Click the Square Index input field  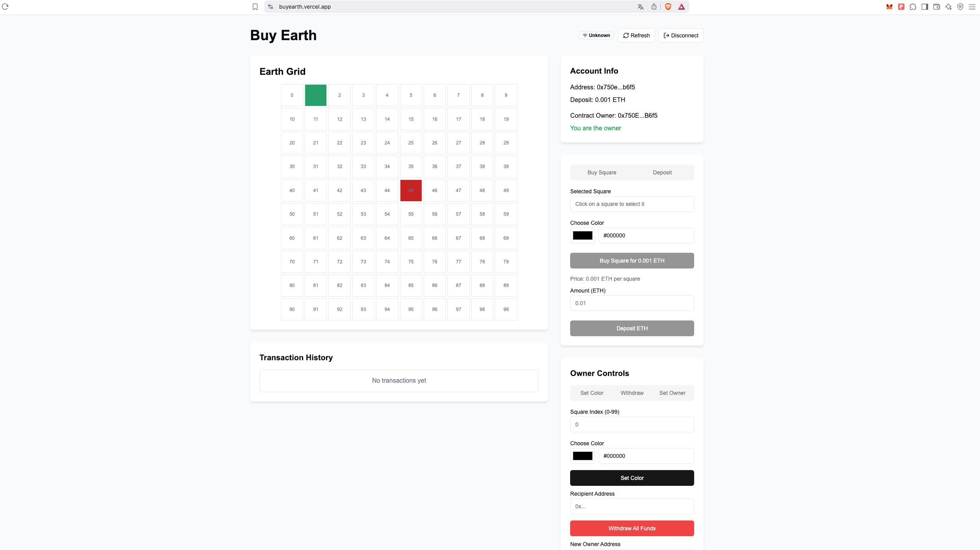pos(632,424)
